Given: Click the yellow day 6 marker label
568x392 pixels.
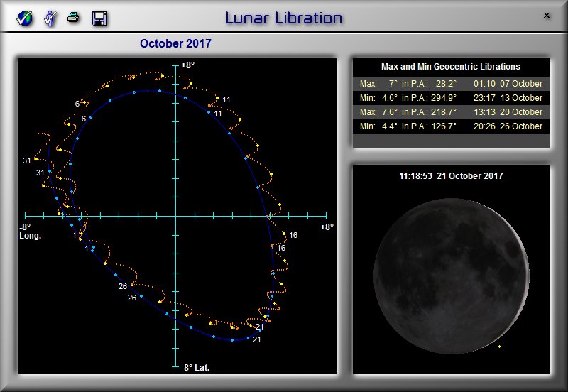Looking at the screenshot, I should (x=77, y=104).
